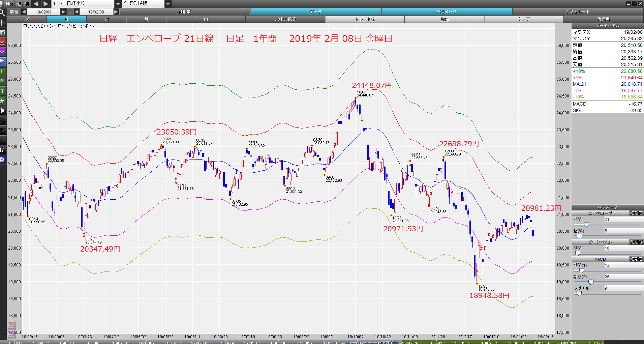Image resolution: width=644 pixels, height=344 pixels.
Task: Switch to the 週 weekly timeframe tab
Action: [x=106, y=19]
